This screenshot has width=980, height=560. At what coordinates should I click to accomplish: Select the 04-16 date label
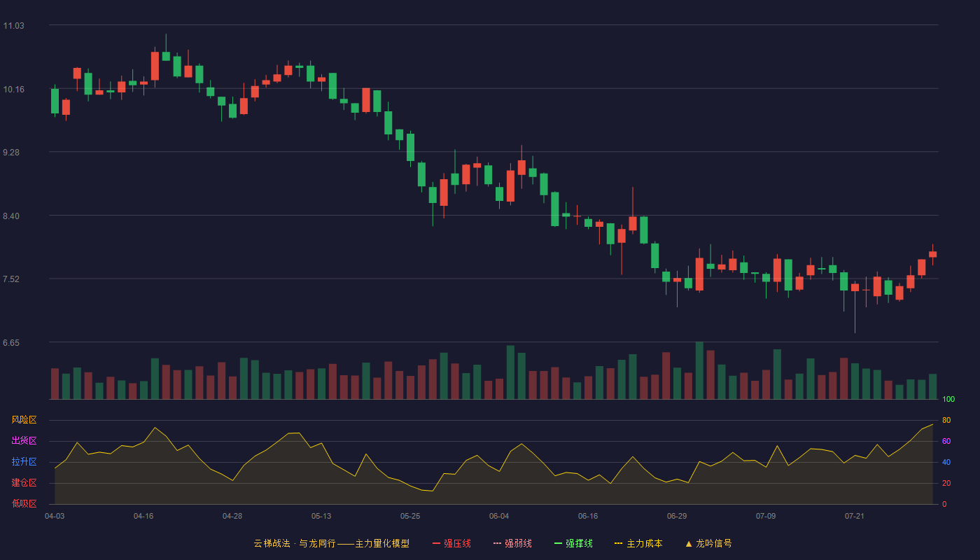143,516
